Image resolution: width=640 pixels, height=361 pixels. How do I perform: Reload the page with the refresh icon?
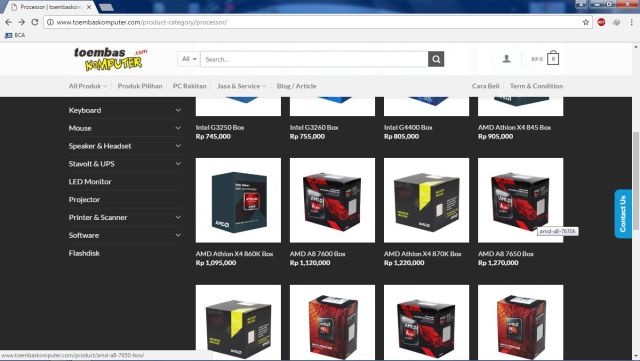[x=35, y=22]
